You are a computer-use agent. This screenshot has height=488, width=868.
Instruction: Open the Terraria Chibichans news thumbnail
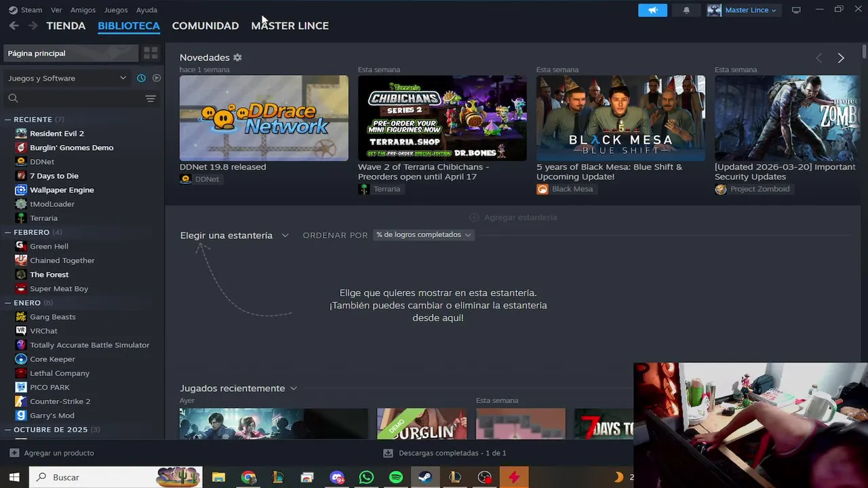442,118
